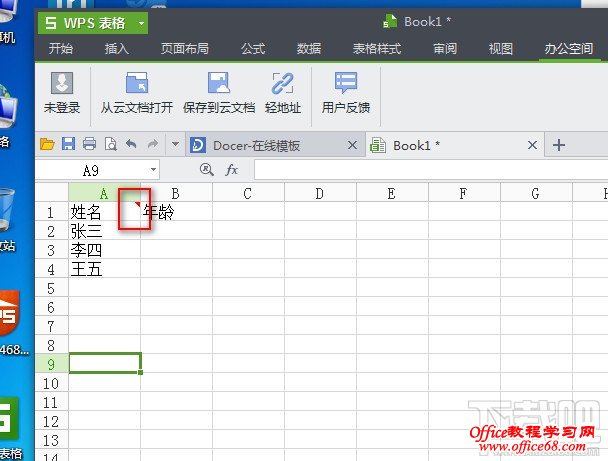Click cell containing 姓名
This screenshot has height=461, width=608.
click(x=104, y=212)
